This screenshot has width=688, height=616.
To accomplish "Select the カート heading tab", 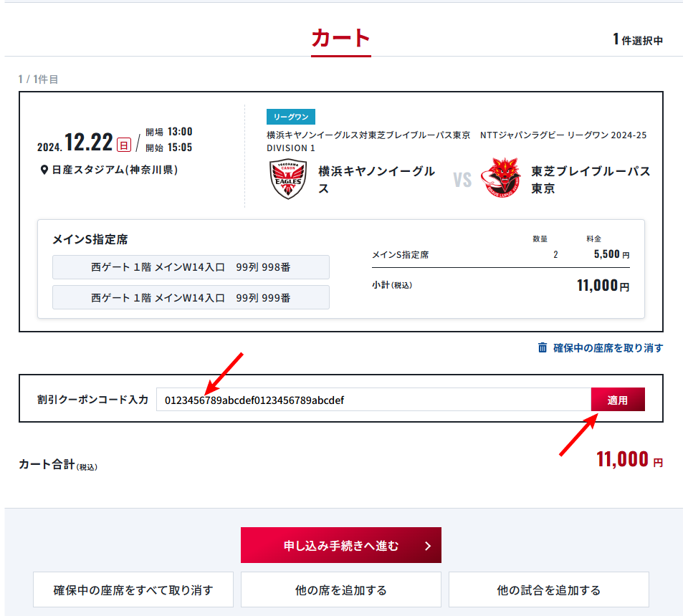I will coord(341,39).
